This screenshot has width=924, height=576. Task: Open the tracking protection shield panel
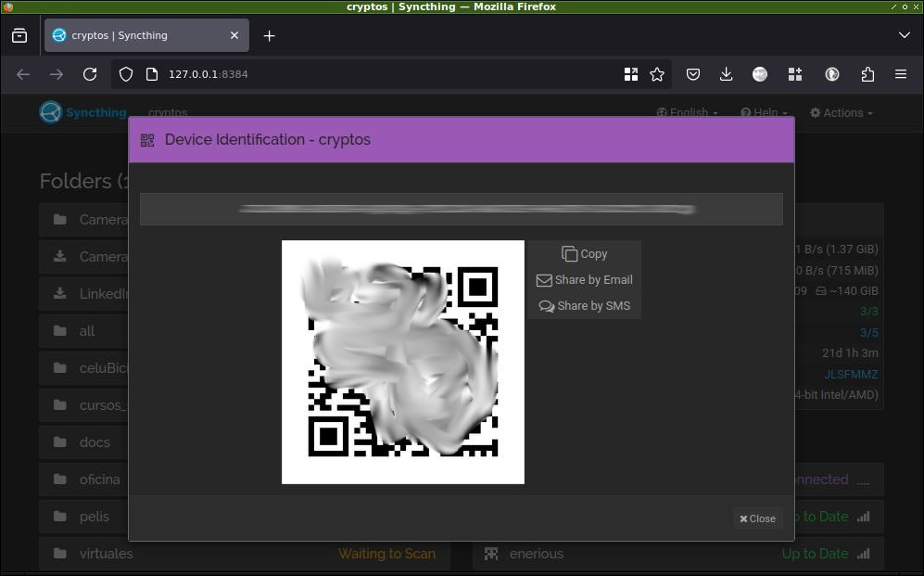[x=126, y=74]
